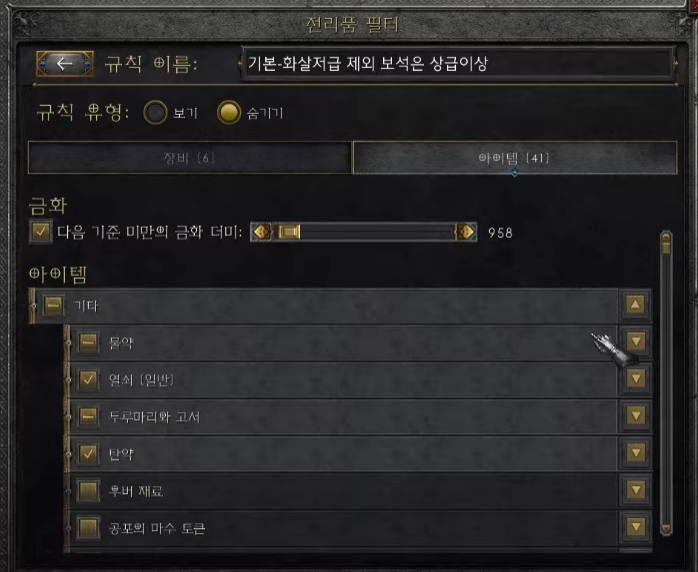Collapse the 기타 category arrow
Viewport: 698px width, 572px height.
[x=635, y=305]
